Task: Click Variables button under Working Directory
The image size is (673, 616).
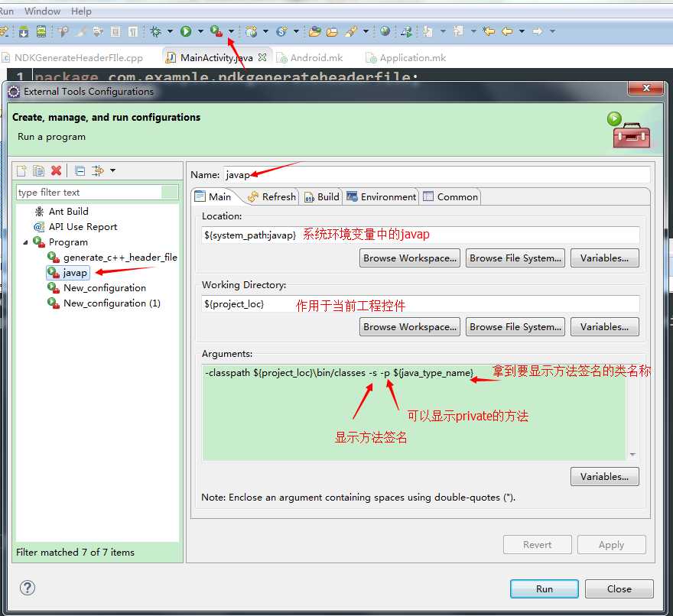Action: [604, 327]
